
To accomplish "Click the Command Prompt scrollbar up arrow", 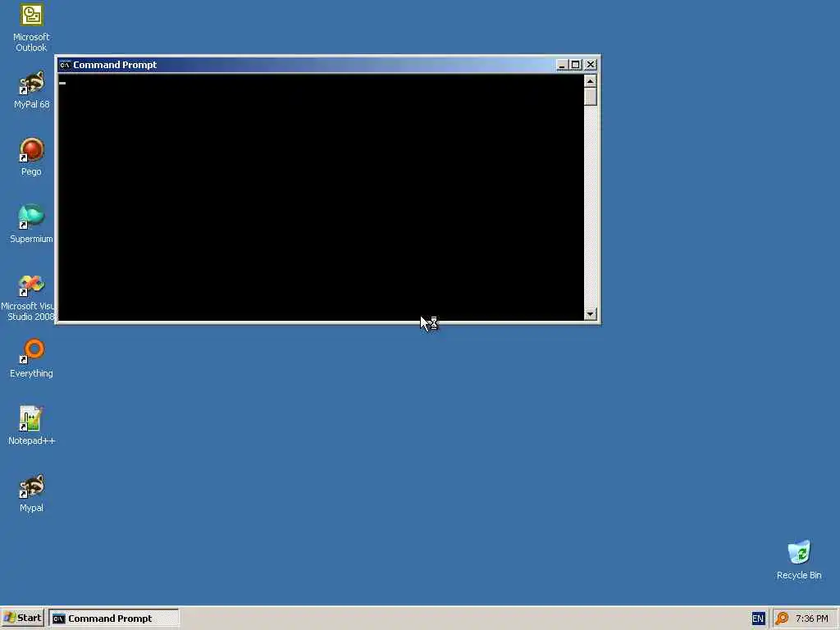I will [591, 81].
